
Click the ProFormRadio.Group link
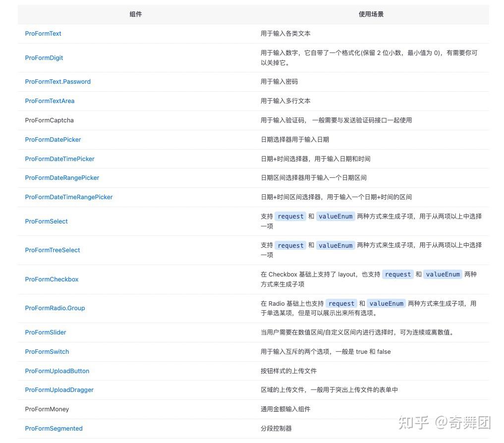(x=55, y=308)
